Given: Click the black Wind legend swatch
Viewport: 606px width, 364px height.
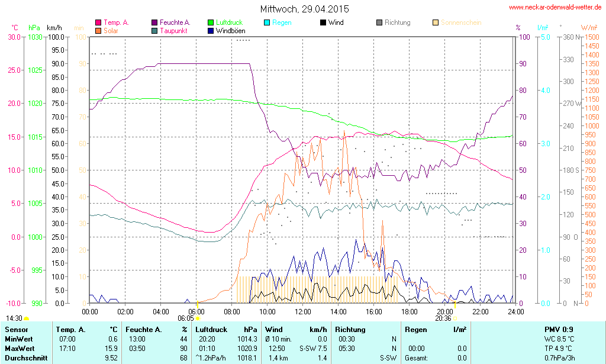Looking at the screenshot, I should click(323, 22).
